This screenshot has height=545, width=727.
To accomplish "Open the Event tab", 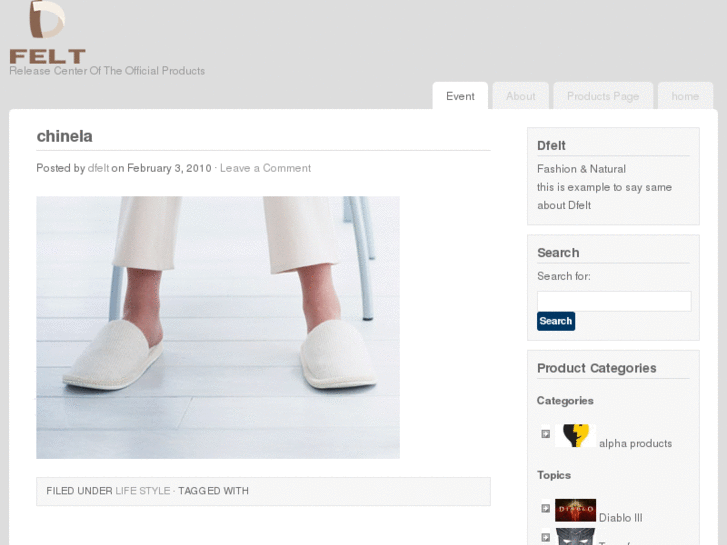I will coord(460,96).
